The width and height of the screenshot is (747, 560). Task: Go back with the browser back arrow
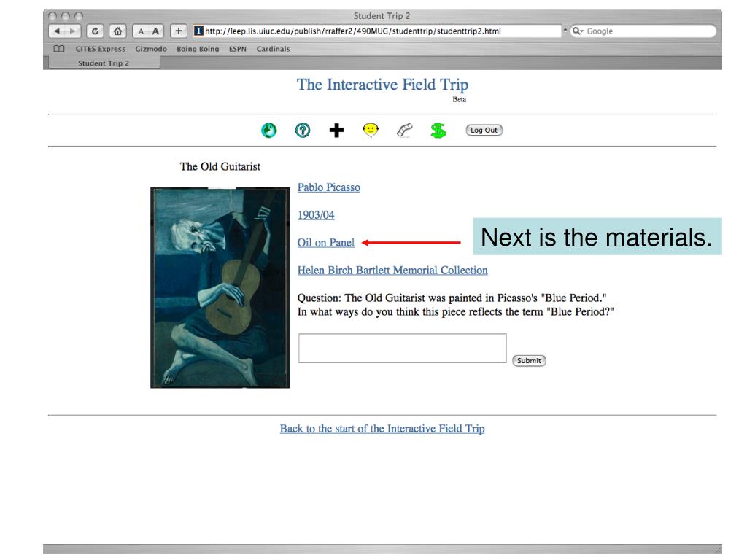[57, 31]
